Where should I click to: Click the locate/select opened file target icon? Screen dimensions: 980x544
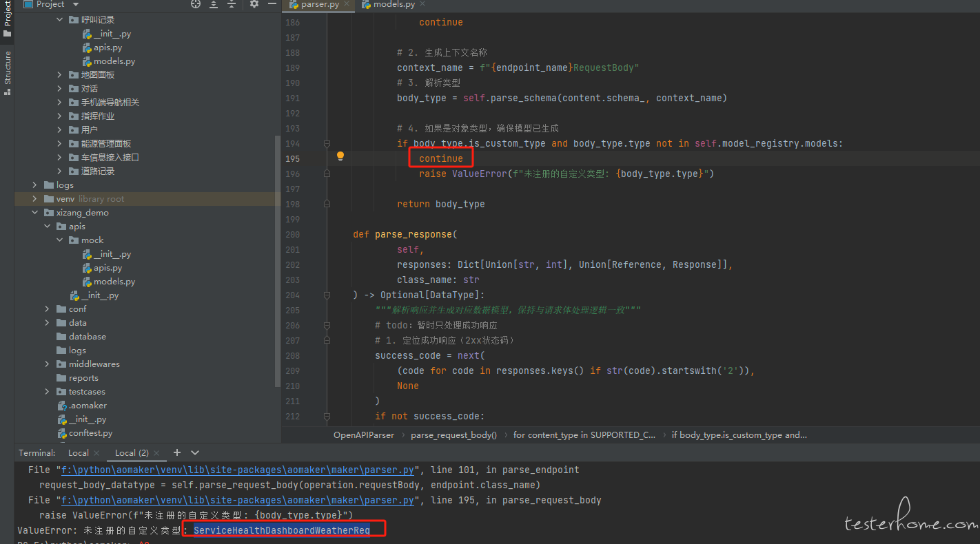point(196,4)
